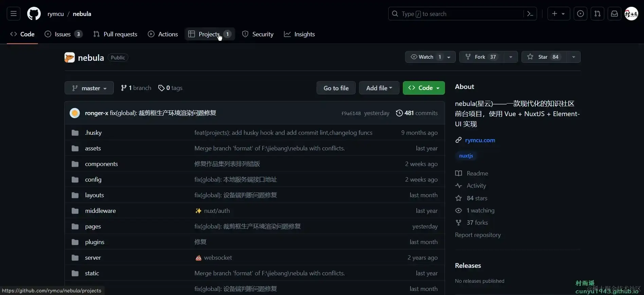Click the eye icon next to 1 watching
This screenshot has height=295, width=644.
[459, 210]
